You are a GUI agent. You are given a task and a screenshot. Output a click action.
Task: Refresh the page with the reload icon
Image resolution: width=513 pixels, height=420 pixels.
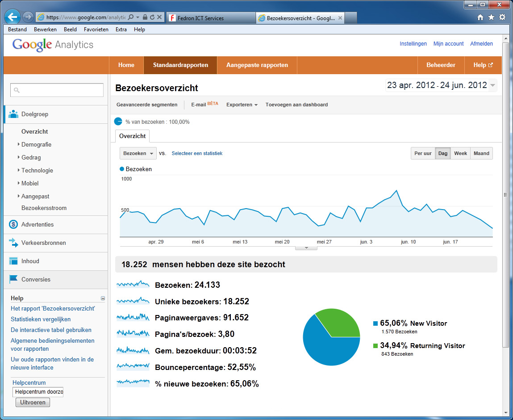click(152, 17)
